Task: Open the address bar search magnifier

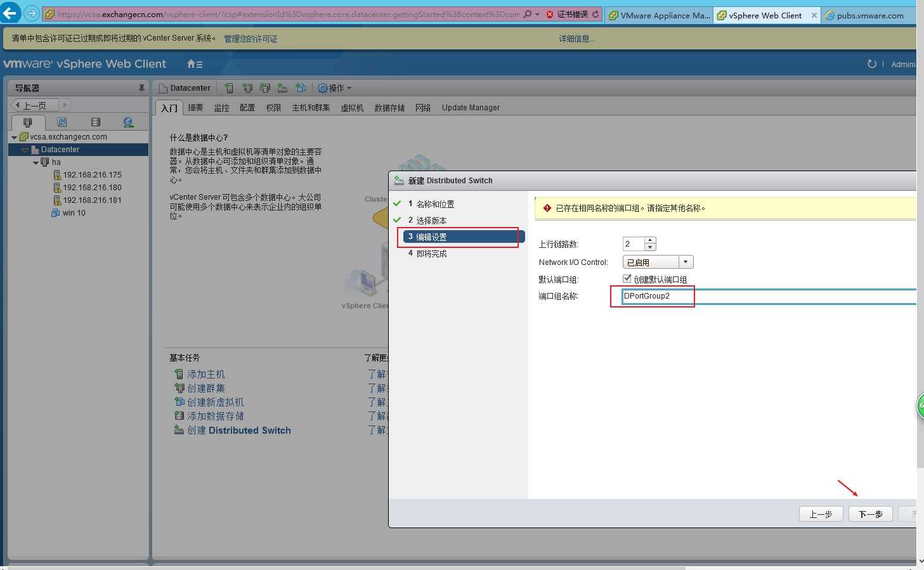Action: [527, 14]
